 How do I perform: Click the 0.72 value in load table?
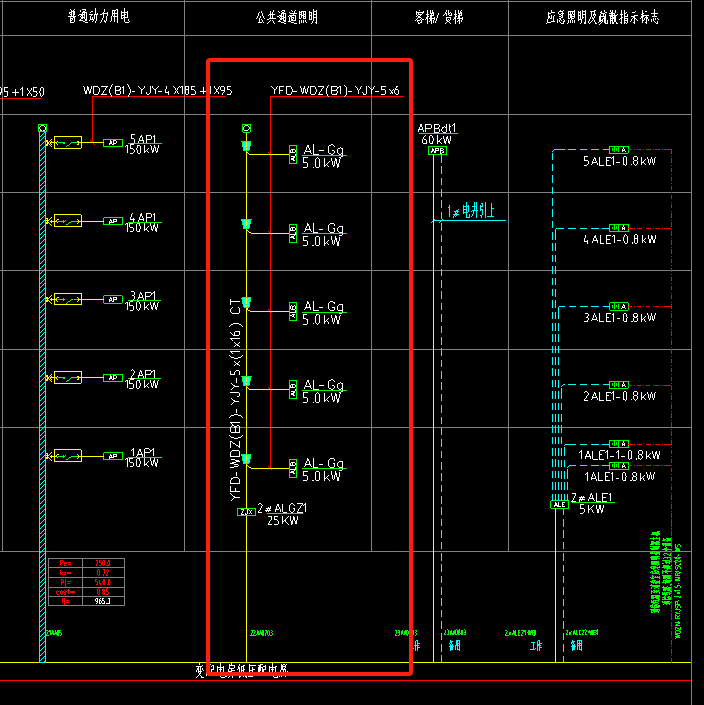[x=103, y=572]
